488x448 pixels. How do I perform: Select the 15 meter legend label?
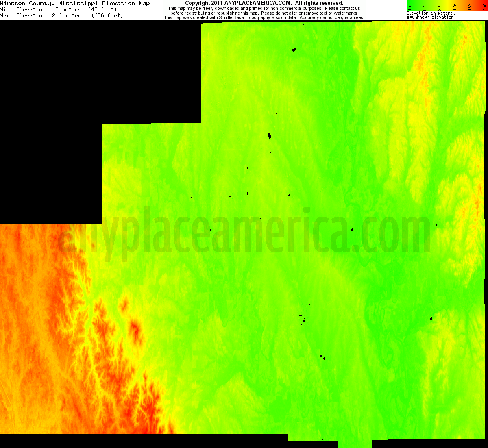pyautogui.click(x=410, y=7)
